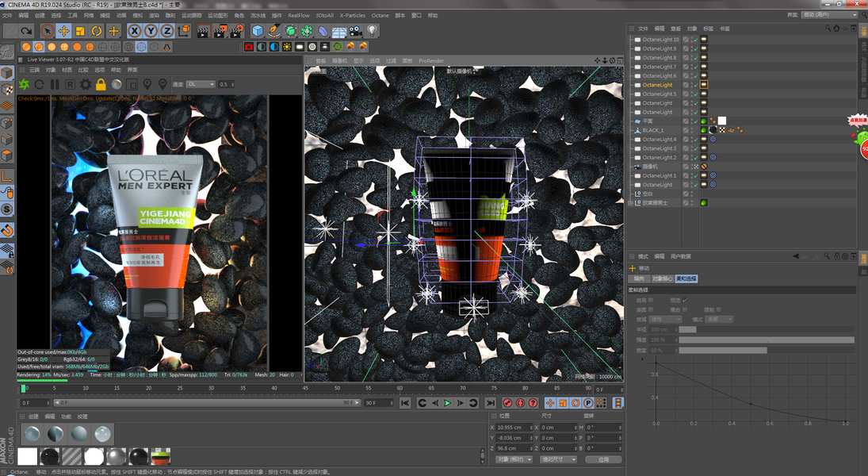The height and width of the screenshot is (476, 868).
Task: Open the Octane menu in menu bar
Action: pyautogui.click(x=380, y=15)
